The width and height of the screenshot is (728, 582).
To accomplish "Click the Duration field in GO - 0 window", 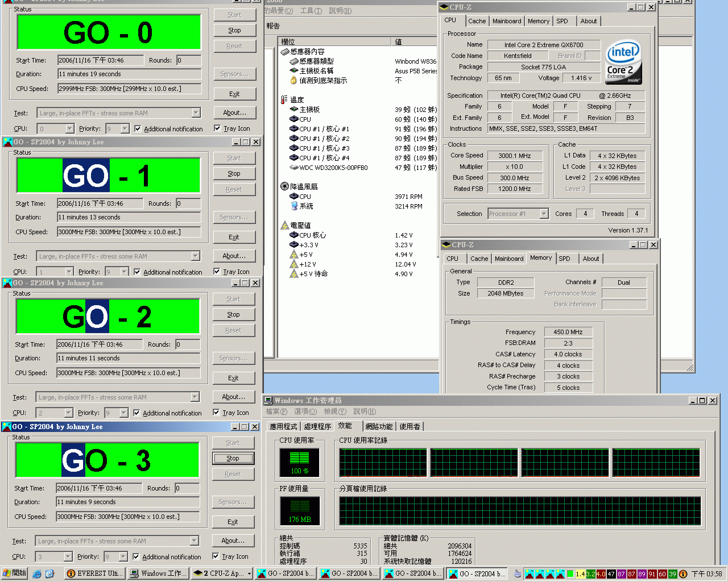I will tap(129, 74).
